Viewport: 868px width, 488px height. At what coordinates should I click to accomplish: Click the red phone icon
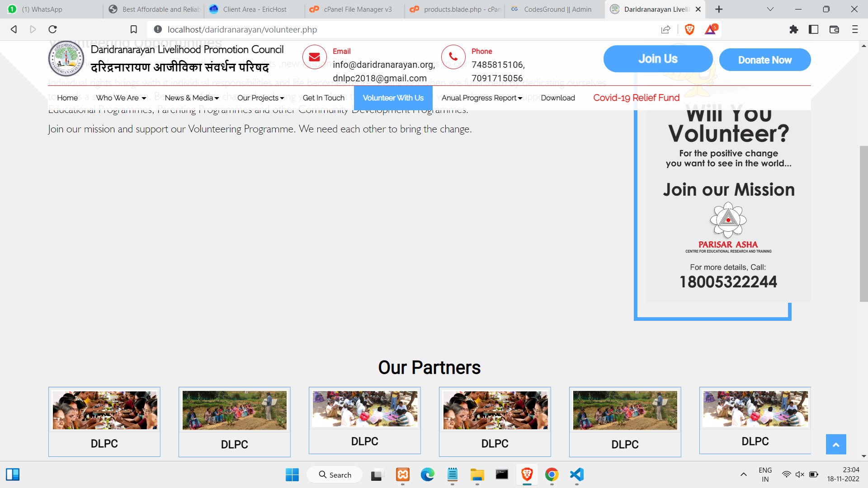(x=453, y=57)
